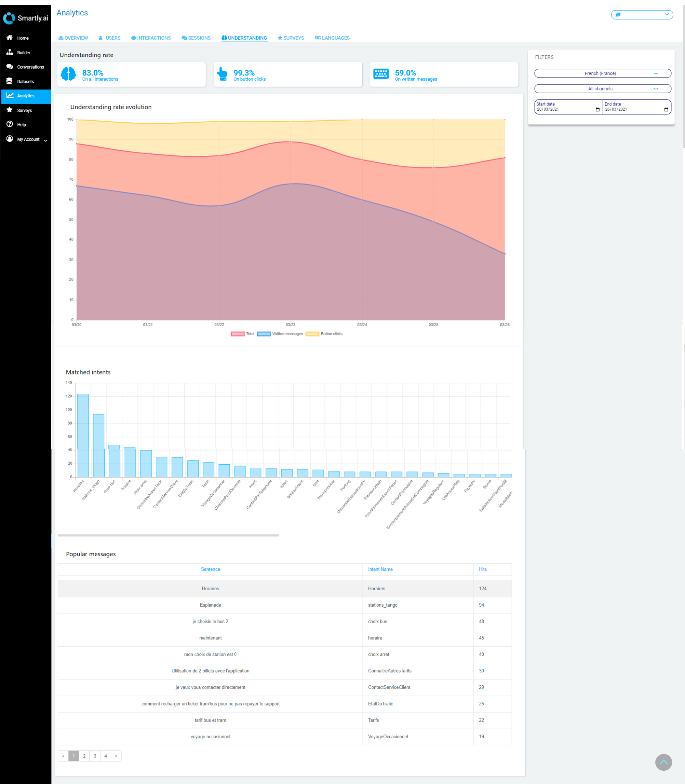Click the horizontal scrollbar under Matched intents
Image resolution: width=685 pixels, height=784 pixels.
(x=168, y=536)
